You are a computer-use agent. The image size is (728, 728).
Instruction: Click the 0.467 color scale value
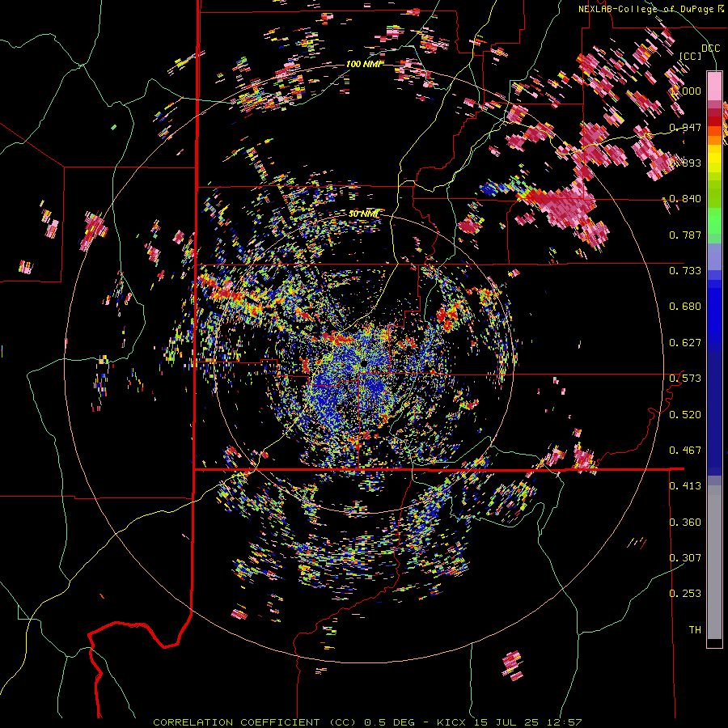(685, 451)
